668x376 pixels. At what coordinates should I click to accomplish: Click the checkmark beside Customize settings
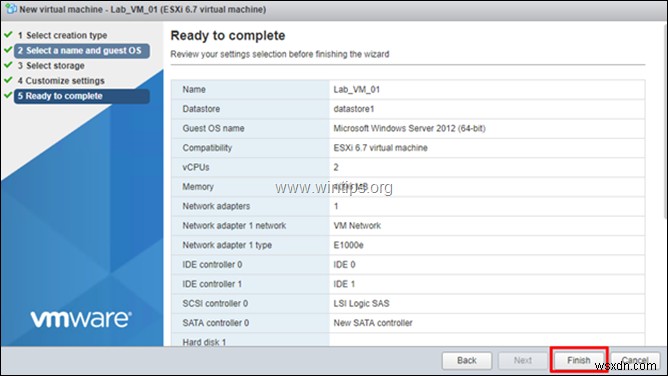click(8, 80)
